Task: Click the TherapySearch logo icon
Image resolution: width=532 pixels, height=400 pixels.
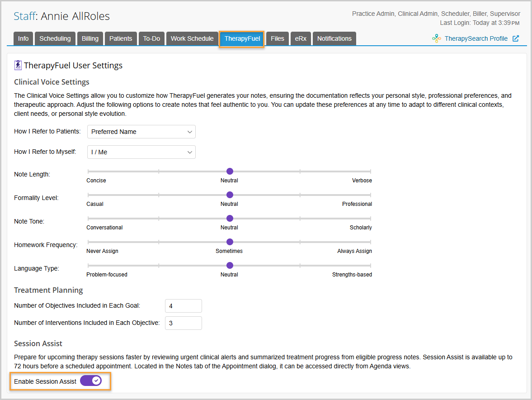Action: point(436,38)
